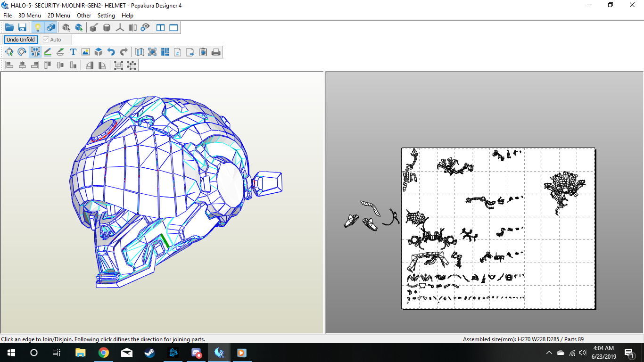Image resolution: width=644 pixels, height=362 pixels.
Task: Open File Explorer from the taskbar
Action: (81, 353)
